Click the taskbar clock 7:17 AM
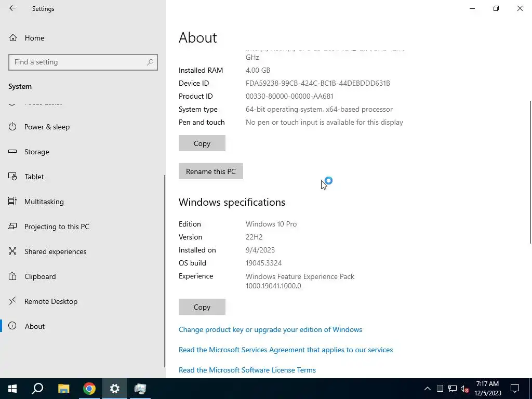 (x=487, y=389)
